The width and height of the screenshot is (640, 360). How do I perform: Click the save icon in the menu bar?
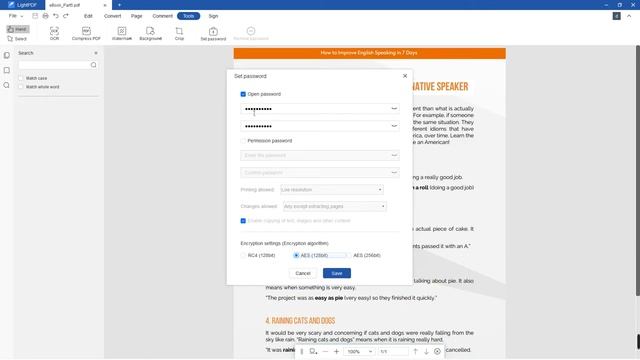[35, 16]
